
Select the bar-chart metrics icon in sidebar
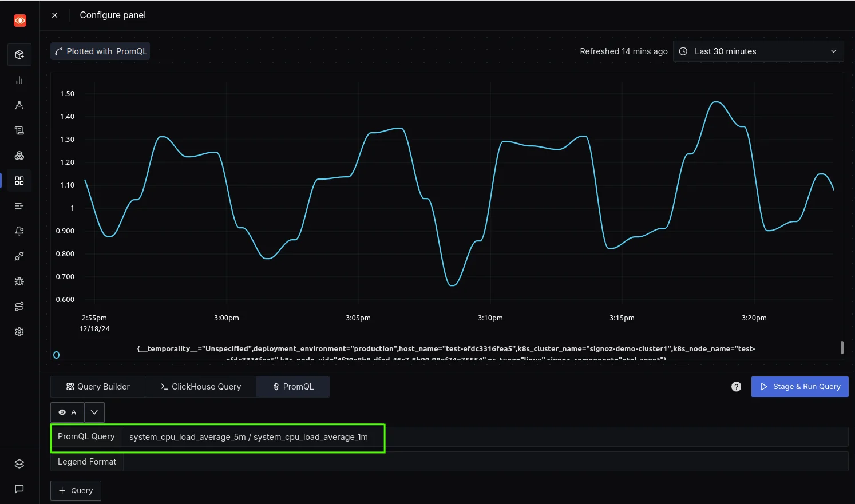(x=19, y=80)
